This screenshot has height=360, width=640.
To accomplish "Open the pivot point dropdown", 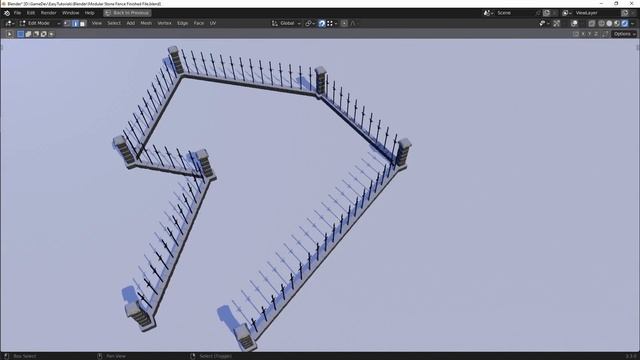I will (x=311, y=23).
